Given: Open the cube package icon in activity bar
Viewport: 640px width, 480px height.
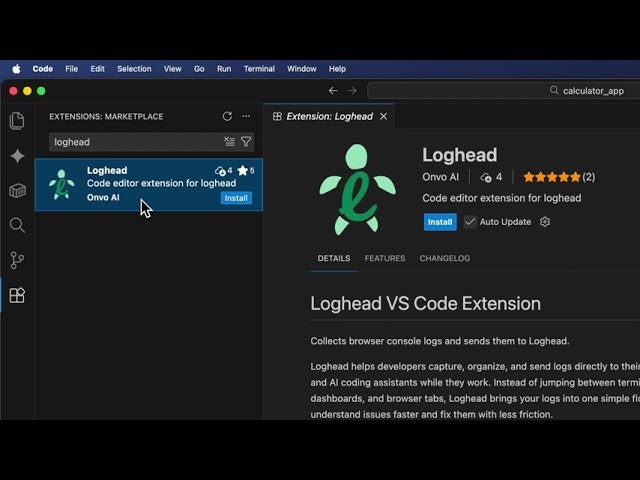Looking at the screenshot, I should point(17,190).
